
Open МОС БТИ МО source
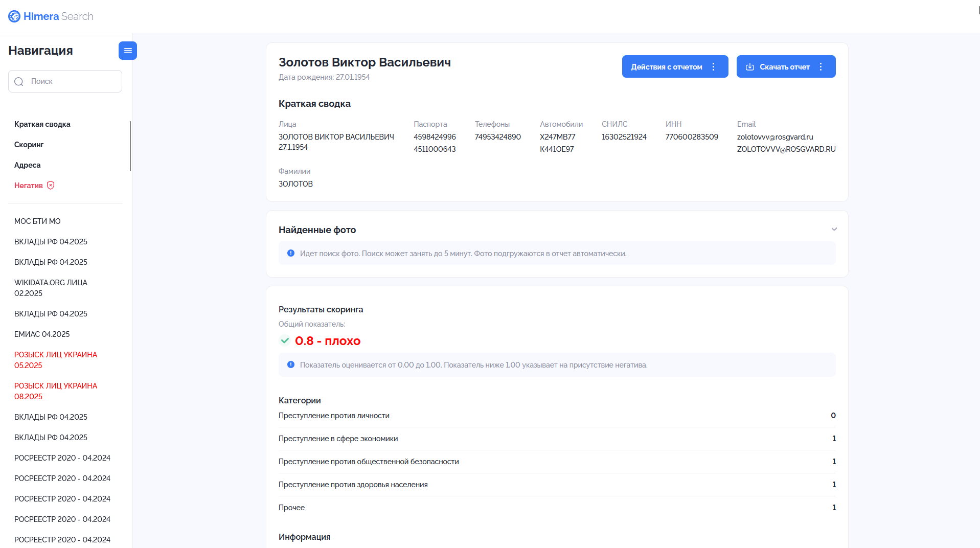point(37,221)
